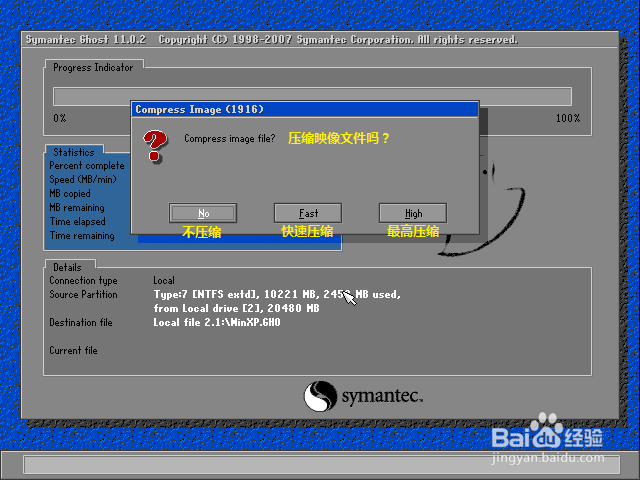Pick High compression for the image

[x=413, y=213]
